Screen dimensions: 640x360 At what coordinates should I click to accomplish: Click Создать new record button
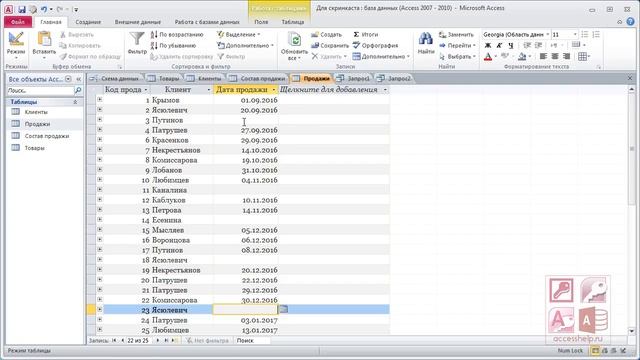pyautogui.click(x=326, y=35)
